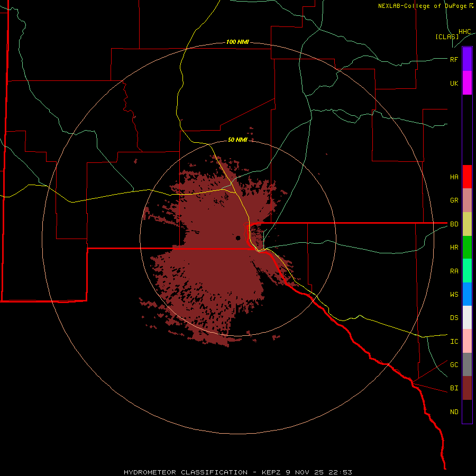Screen dimensions: 476x476
Task: Click the HR green legend swatch
Action: tap(467, 248)
